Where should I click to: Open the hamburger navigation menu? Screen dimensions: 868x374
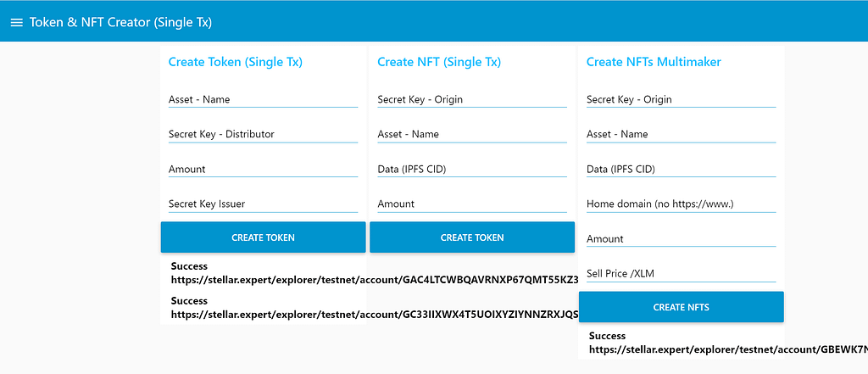[x=17, y=23]
